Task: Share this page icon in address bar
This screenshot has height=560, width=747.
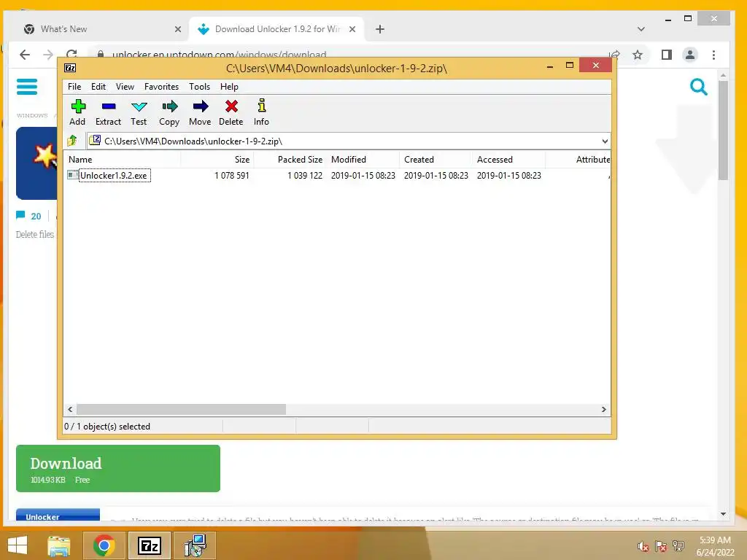Action: [614, 55]
